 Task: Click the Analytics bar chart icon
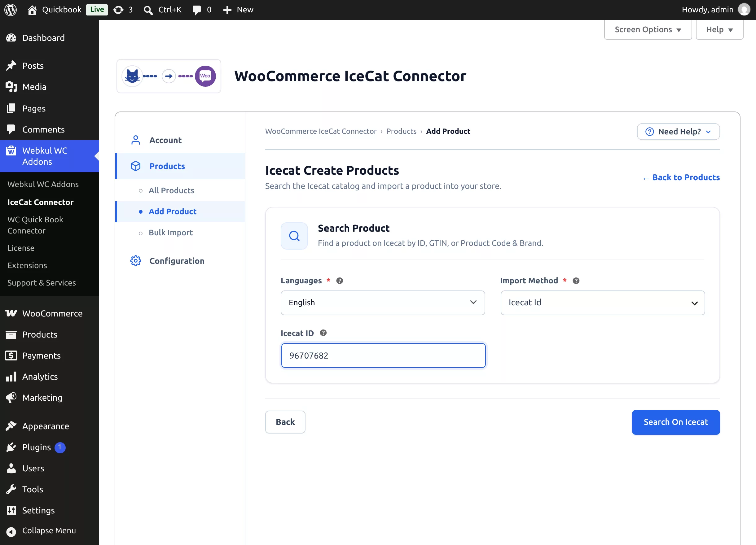tap(11, 377)
